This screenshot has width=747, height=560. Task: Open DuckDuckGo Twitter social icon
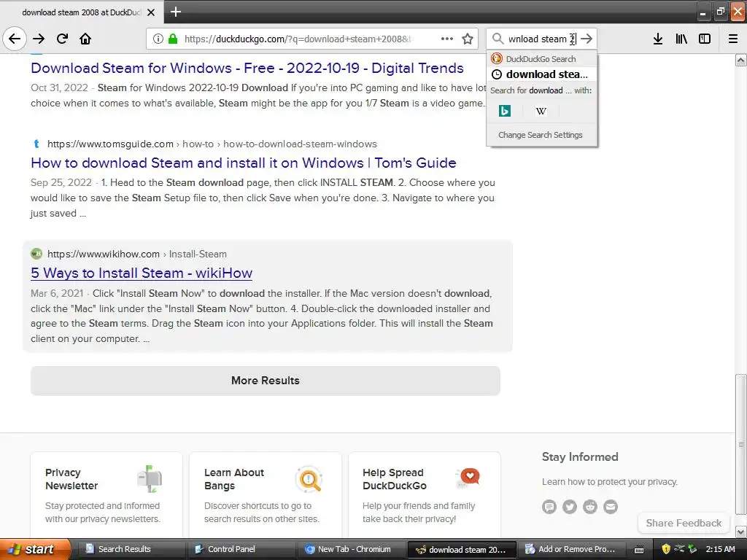point(569,506)
